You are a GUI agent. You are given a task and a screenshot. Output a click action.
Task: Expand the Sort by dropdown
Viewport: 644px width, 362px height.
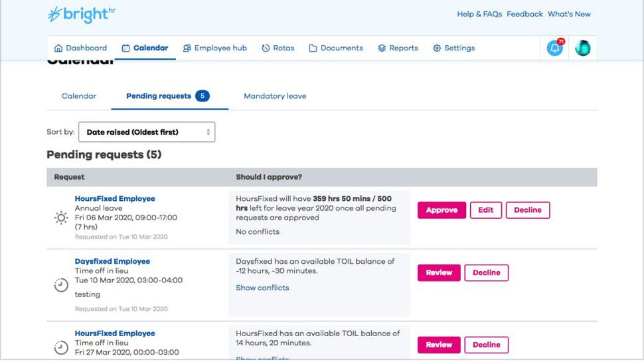pos(147,132)
